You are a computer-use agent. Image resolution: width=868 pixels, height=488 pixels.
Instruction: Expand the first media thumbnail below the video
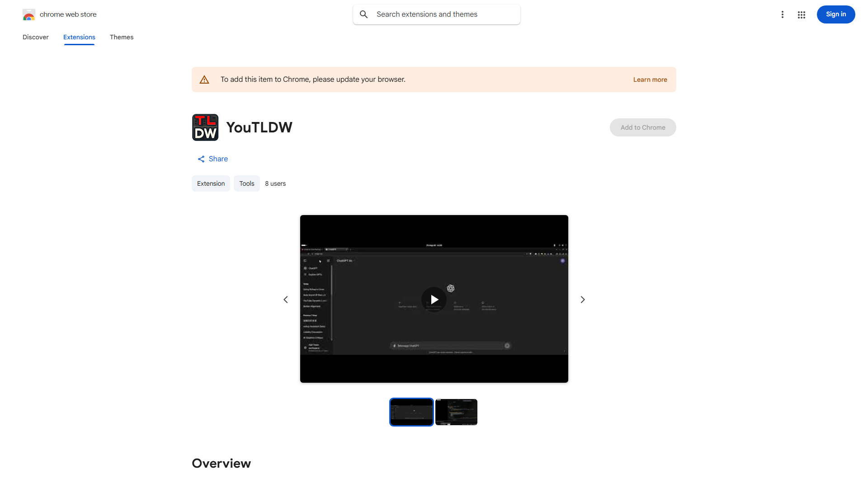[x=411, y=412]
